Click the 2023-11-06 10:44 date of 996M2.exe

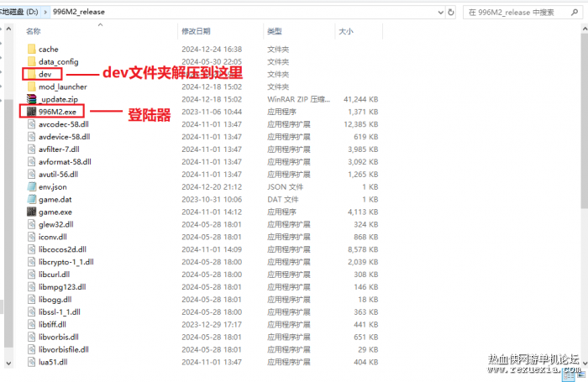(x=212, y=112)
